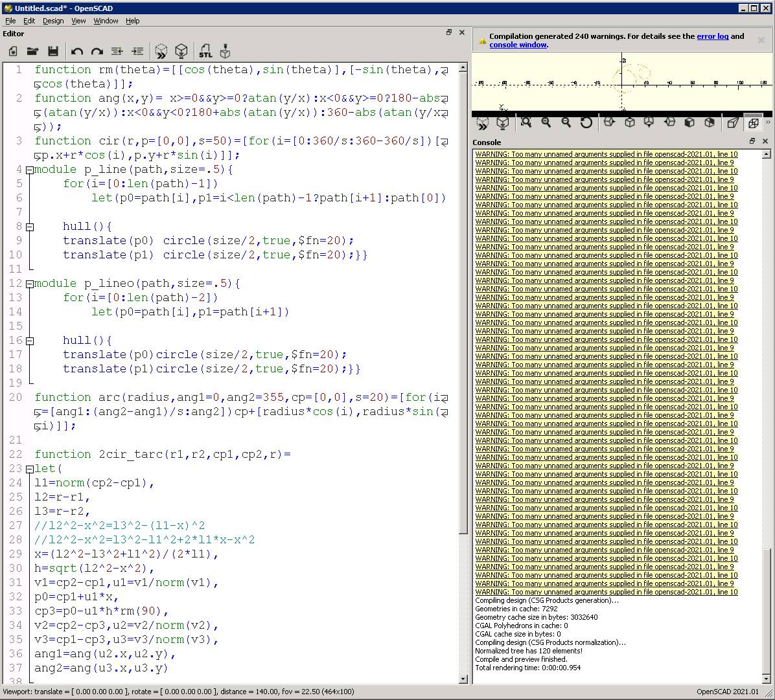Viewport: 775px width, 700px height.
Task: Click View All icon in viewport toolbar
Action: coord(526,122)
